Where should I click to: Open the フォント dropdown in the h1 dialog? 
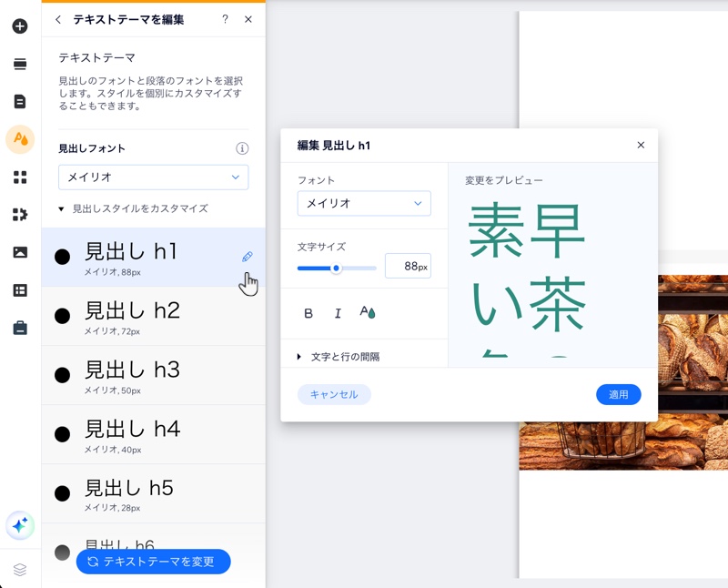coord(363,204)
